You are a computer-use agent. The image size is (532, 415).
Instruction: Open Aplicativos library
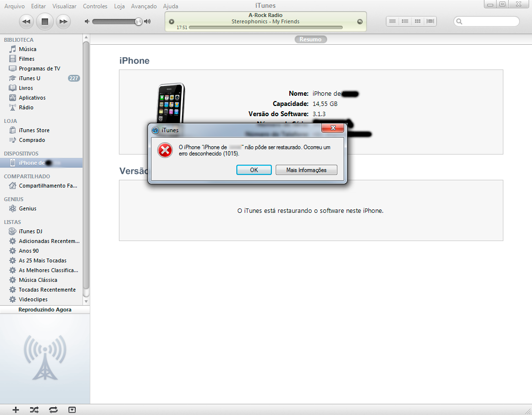[41, 98]
